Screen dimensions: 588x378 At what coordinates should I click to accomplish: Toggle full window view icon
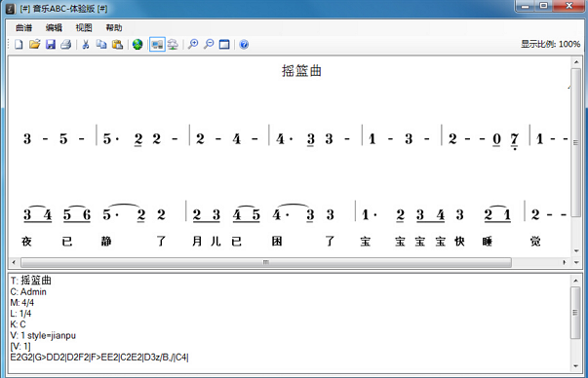224,44
